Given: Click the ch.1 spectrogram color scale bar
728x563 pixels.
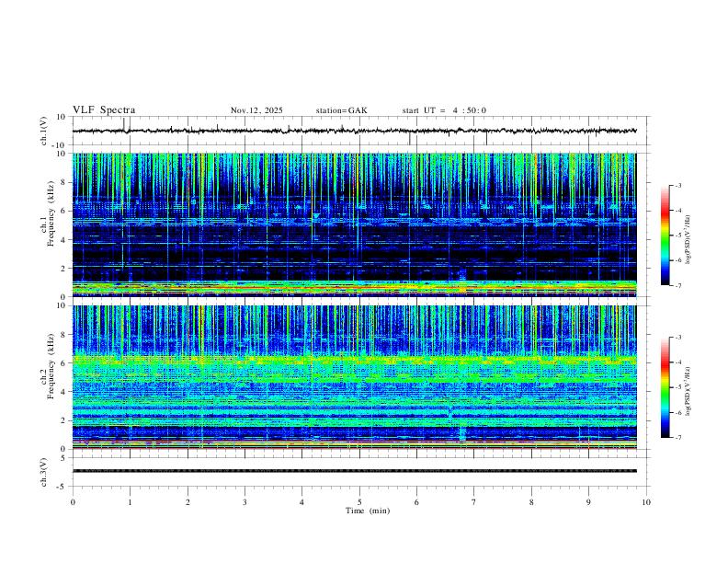Looking at the screenshot, I should click(x=665, y=236).
